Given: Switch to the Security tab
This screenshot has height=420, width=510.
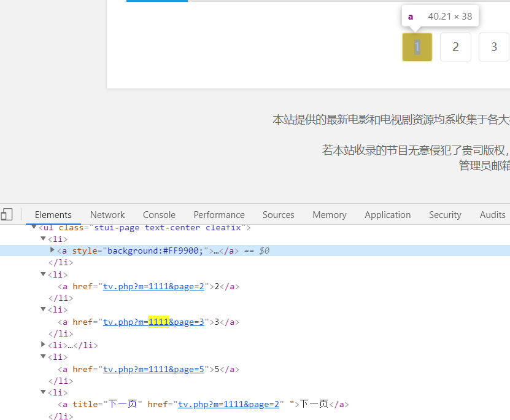Looking at the screenshot, I should tap(445, 215).
